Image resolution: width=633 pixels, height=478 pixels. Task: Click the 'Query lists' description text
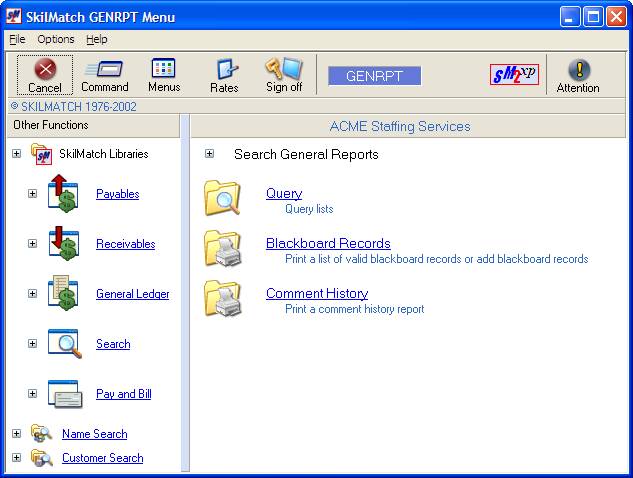[309, 209]
